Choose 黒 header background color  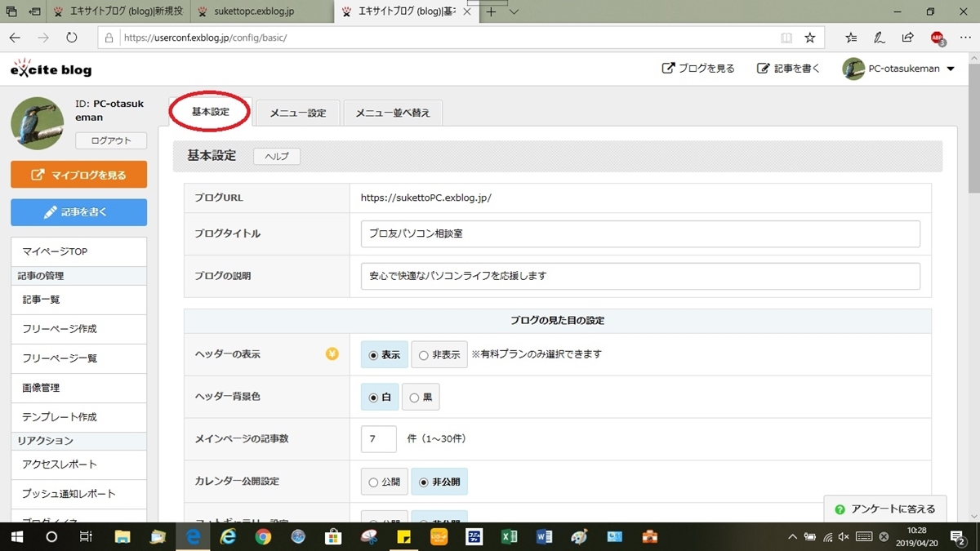point(421,398)
